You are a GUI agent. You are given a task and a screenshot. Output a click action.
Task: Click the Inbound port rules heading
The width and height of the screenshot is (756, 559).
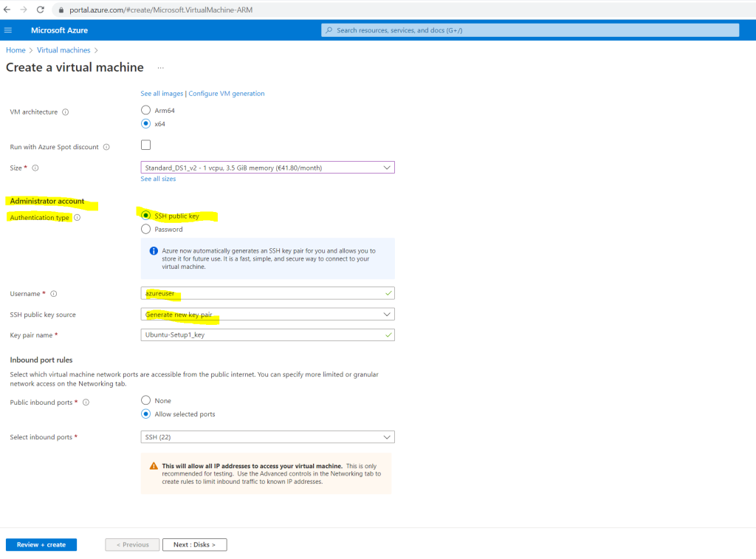tap(41, 360)
